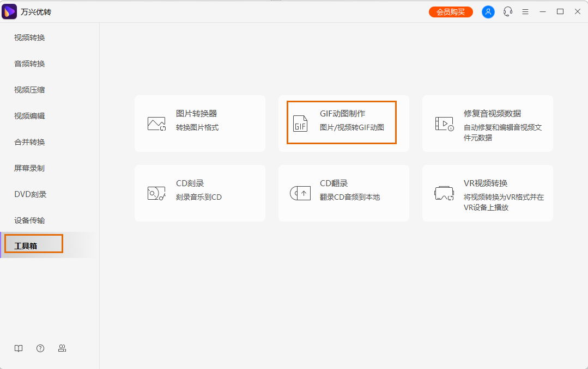Open the CD翻录 ripping tool
Screen dimensions: 588x369
pos(342,193)
